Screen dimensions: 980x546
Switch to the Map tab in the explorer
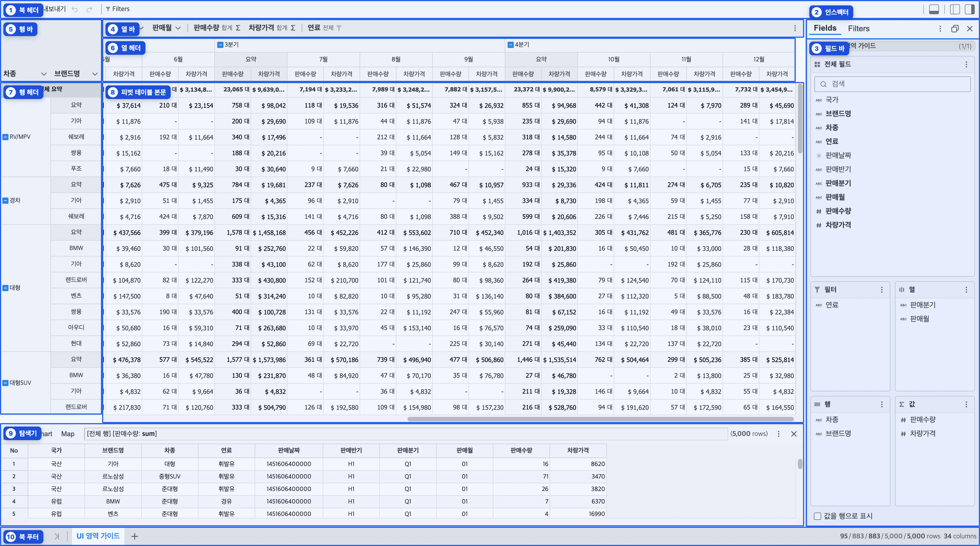(68, 434)
